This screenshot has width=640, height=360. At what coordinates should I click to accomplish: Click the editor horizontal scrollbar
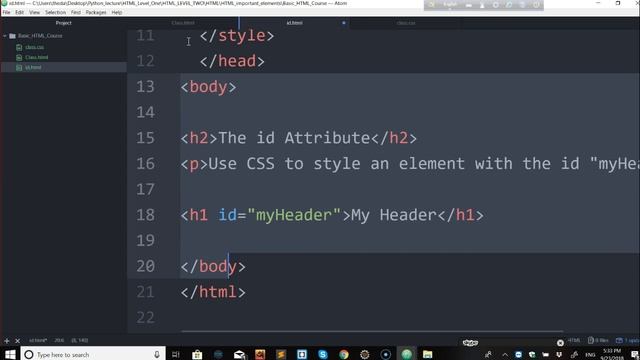tap(372, 331)
